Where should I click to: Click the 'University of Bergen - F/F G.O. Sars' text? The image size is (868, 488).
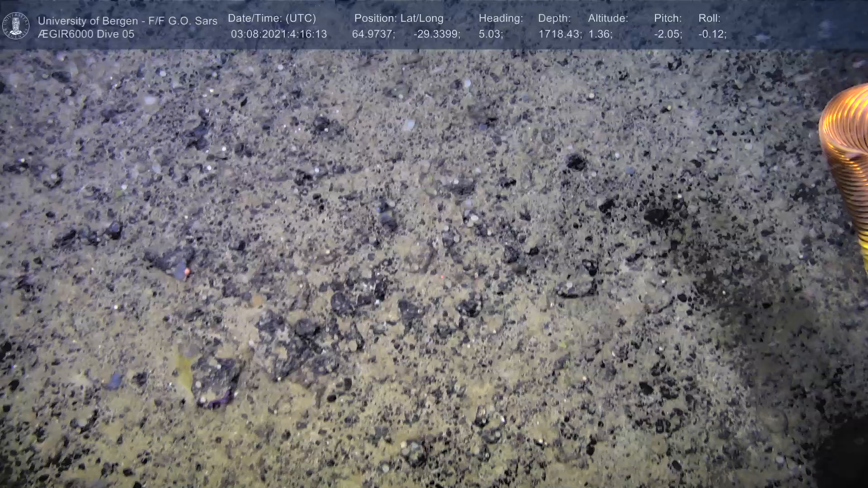pos(127,21)
